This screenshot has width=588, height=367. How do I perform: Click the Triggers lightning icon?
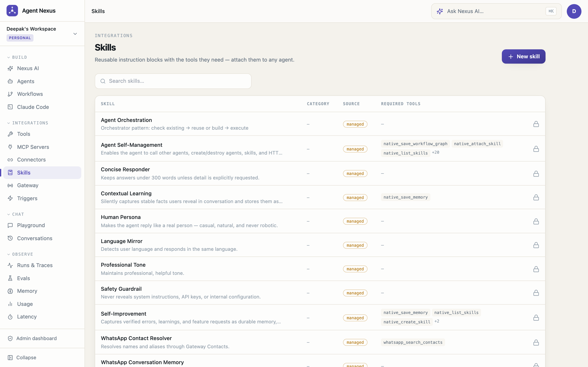[10, 198]
